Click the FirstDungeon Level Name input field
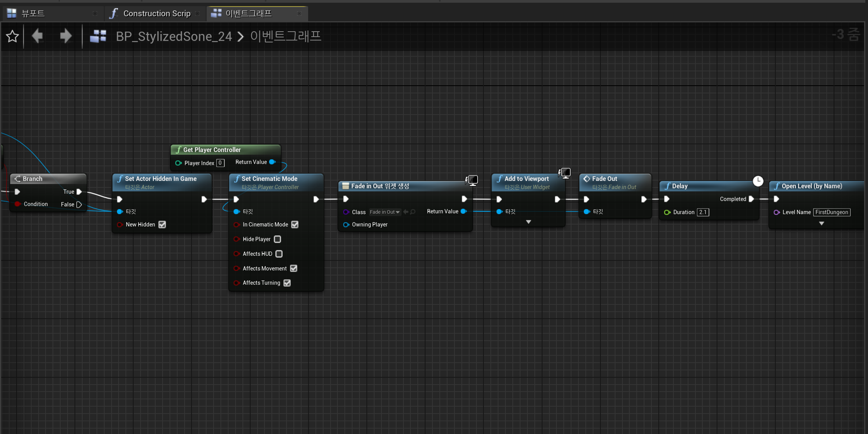The height and width of the screenshot is (434, 868). point(832,212)
